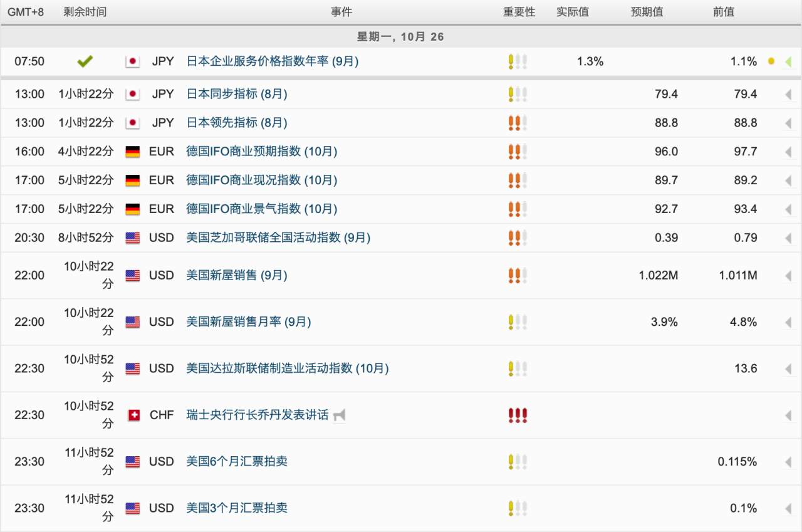Open 日本同步指标 (8月) event link
The height and width of the screenshot is (532, 802).
[x=237, y=94]
